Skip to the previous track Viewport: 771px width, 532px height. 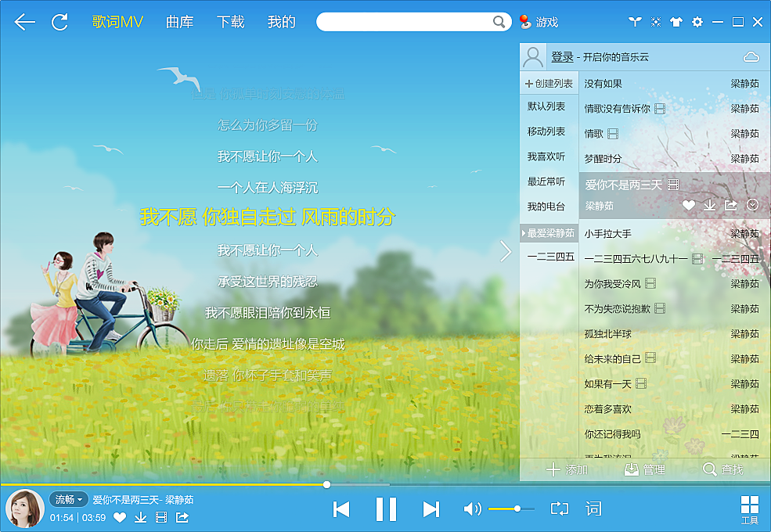click(341, 509)
